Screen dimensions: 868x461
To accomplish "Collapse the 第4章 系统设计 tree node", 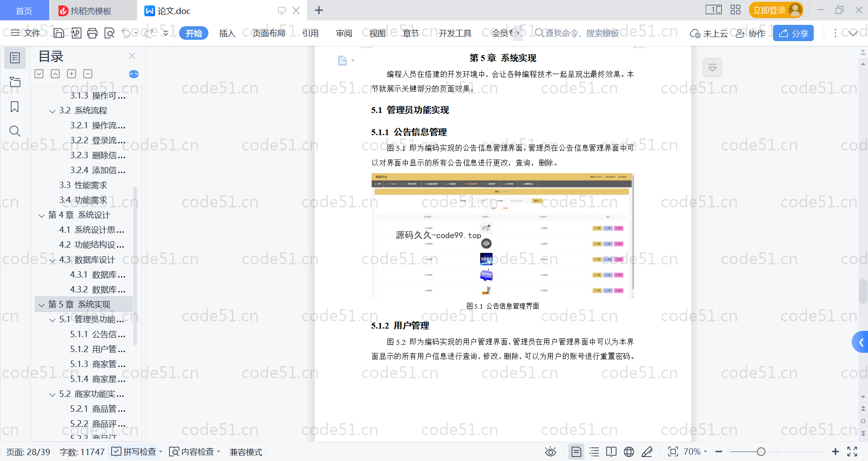I will pos(42,216).
